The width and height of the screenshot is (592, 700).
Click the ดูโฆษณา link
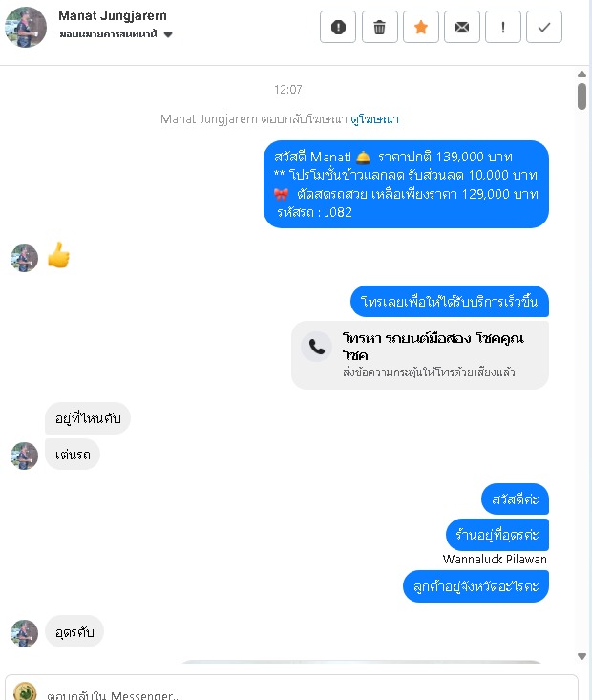(x=374, y=119)
